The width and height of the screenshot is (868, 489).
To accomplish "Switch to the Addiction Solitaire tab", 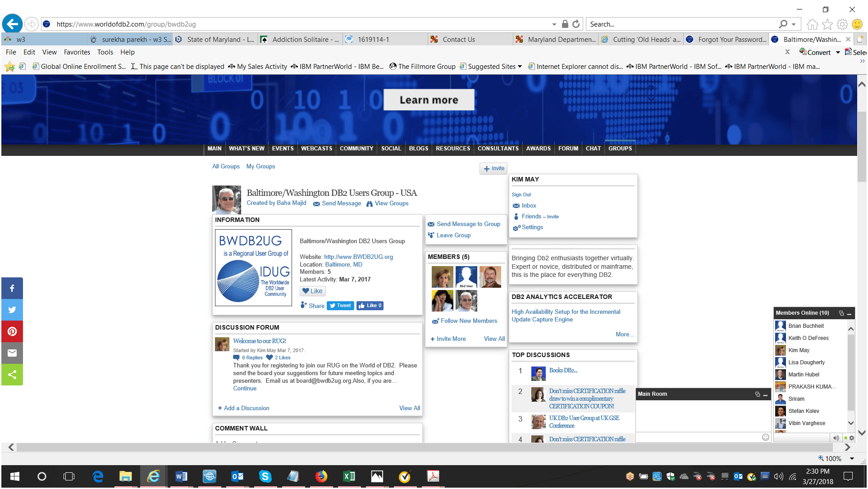I will pyautogui.click(x=300, y=40).
